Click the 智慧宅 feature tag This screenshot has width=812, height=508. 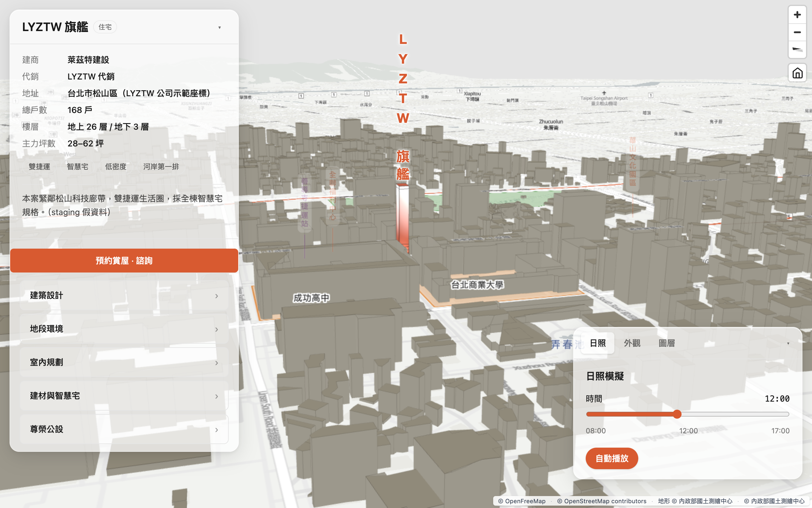click(78, 167)
